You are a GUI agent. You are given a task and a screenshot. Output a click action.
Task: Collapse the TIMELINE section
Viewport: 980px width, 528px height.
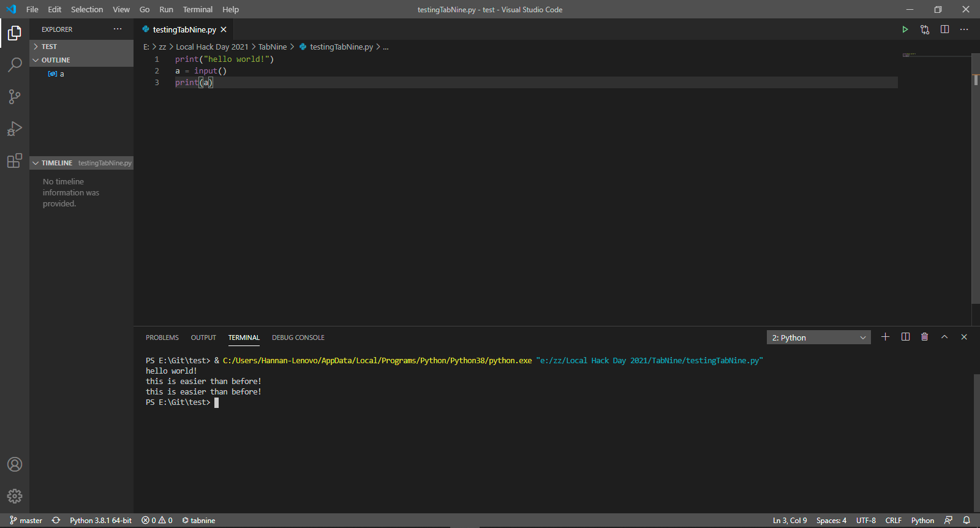coord(81,163)
